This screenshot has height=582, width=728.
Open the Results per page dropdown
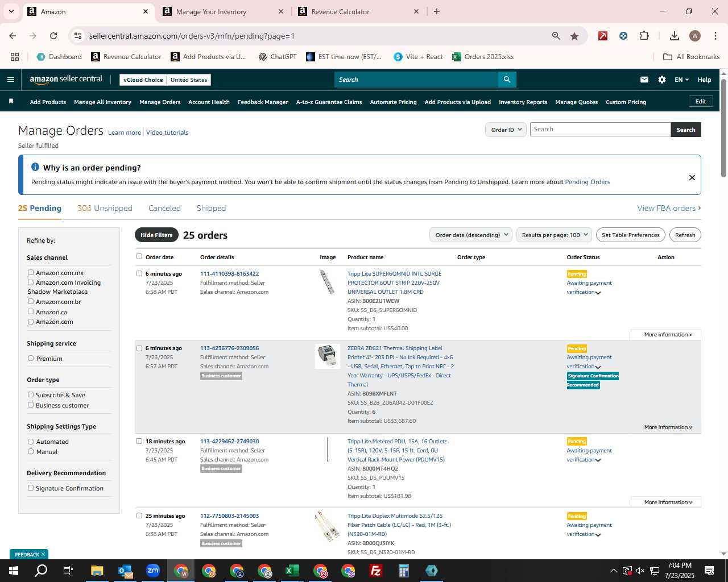click(555, 235)
